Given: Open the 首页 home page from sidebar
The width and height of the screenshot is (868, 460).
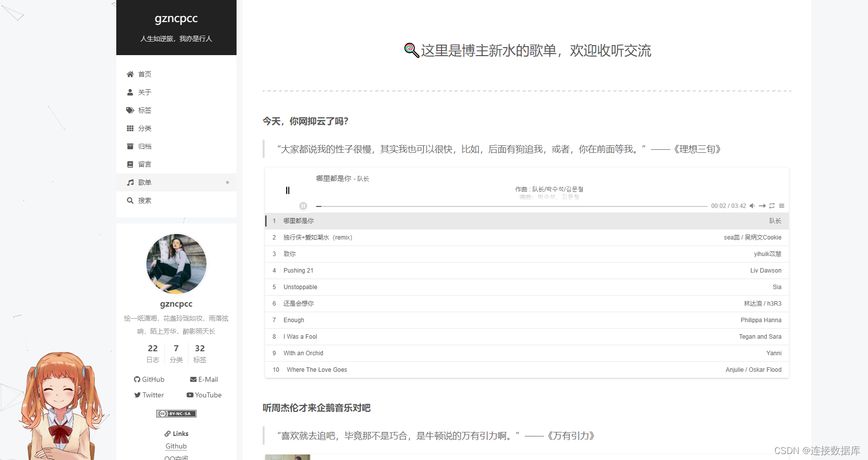Looking at the screenshot, I should coord(144,74).
